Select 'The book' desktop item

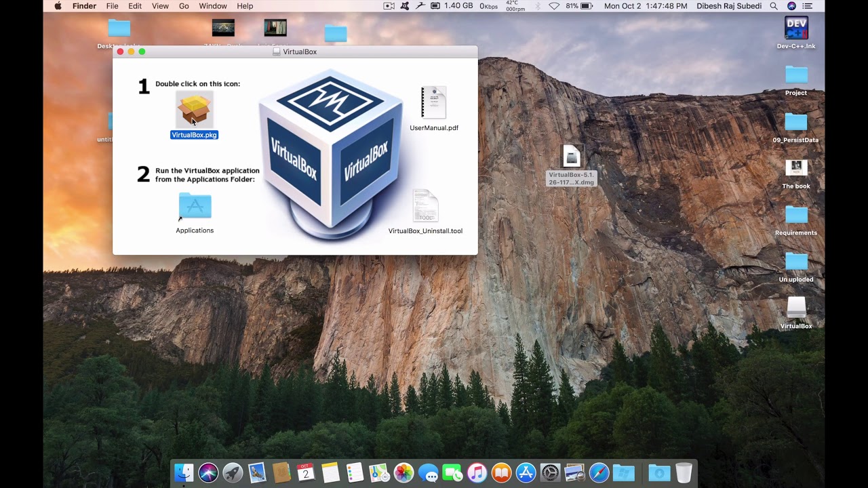pyautogui.click(x=796, y=168)
